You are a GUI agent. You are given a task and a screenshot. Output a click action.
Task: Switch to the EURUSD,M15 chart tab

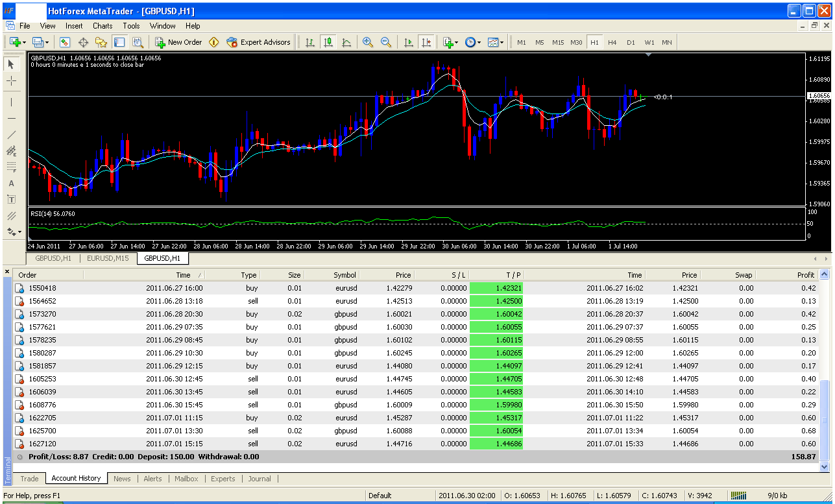tap(108, 258)
